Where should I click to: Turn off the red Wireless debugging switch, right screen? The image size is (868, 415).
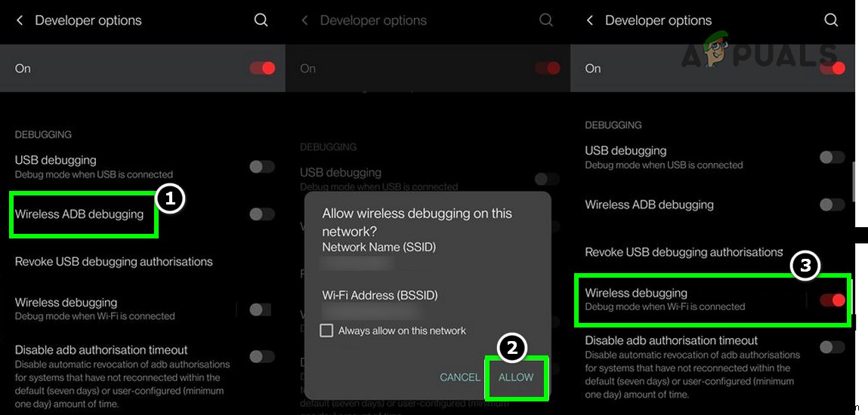point(832,300)
